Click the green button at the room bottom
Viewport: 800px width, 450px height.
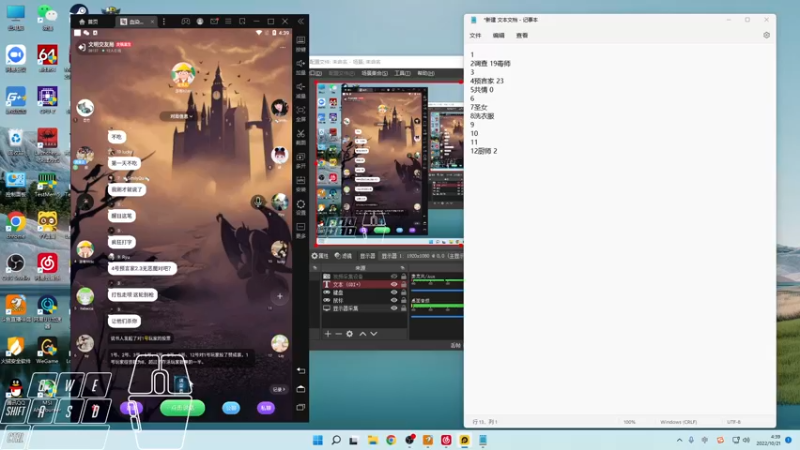[x=182, y=408]
